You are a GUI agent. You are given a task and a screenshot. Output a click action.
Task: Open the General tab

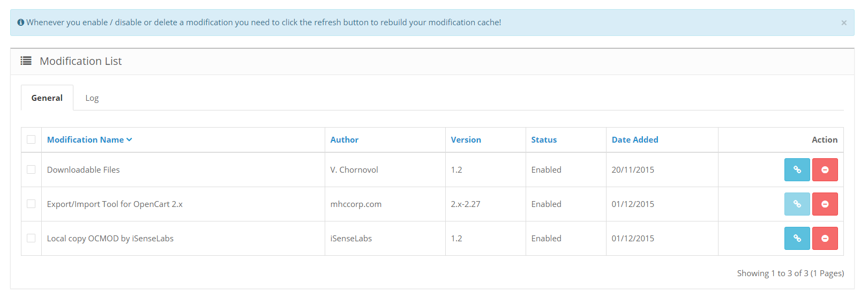[47, 98]
